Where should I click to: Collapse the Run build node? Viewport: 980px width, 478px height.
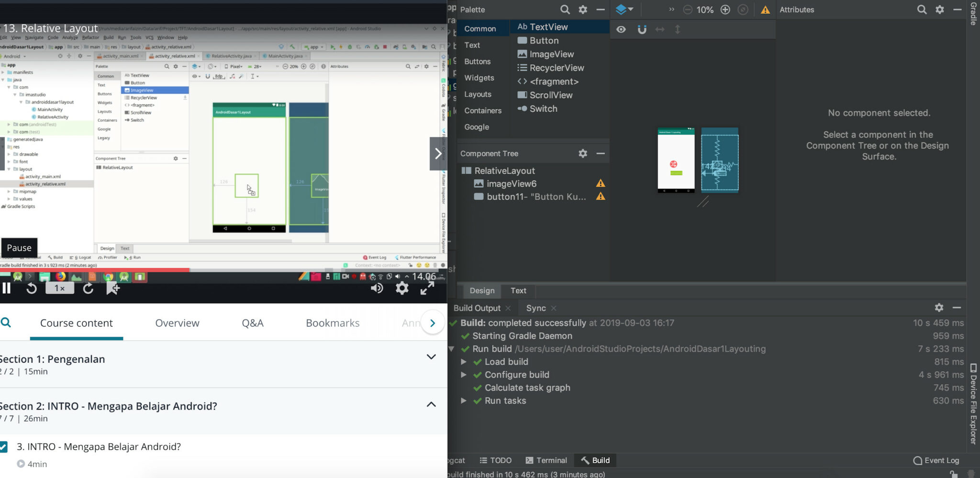(x=451, y=349)
